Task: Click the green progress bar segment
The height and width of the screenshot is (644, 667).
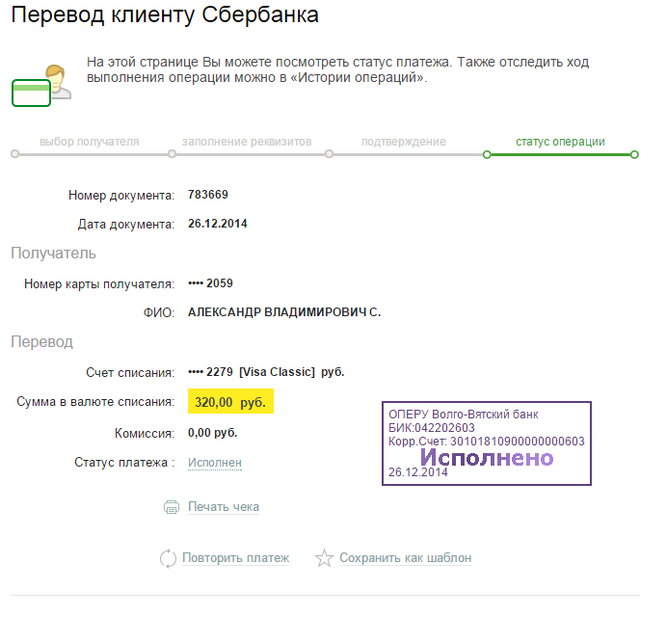Action: click(x=560, y=154)
